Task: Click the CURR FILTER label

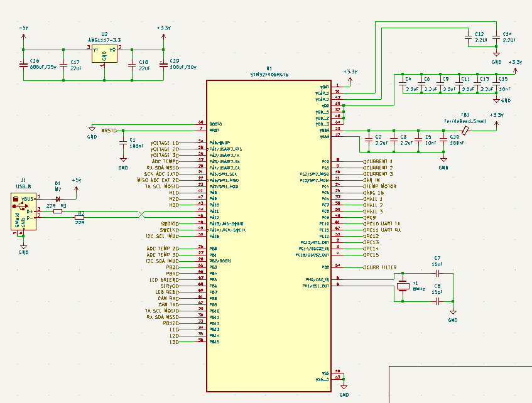Action: [x=380, y=267]
